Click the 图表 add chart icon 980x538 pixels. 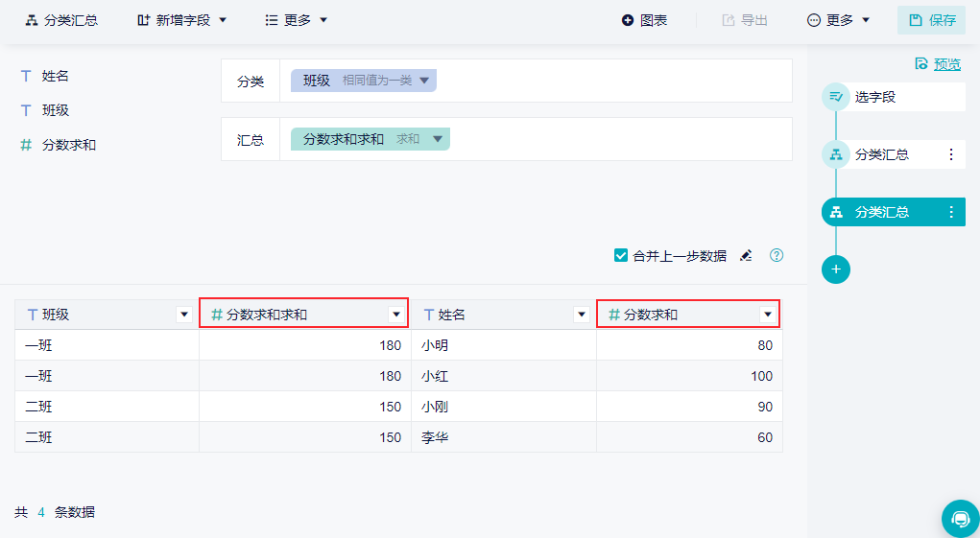628,20
